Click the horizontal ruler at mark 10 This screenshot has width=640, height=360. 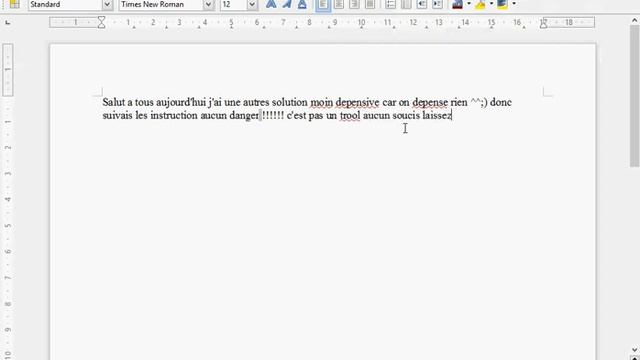point(361,22)
